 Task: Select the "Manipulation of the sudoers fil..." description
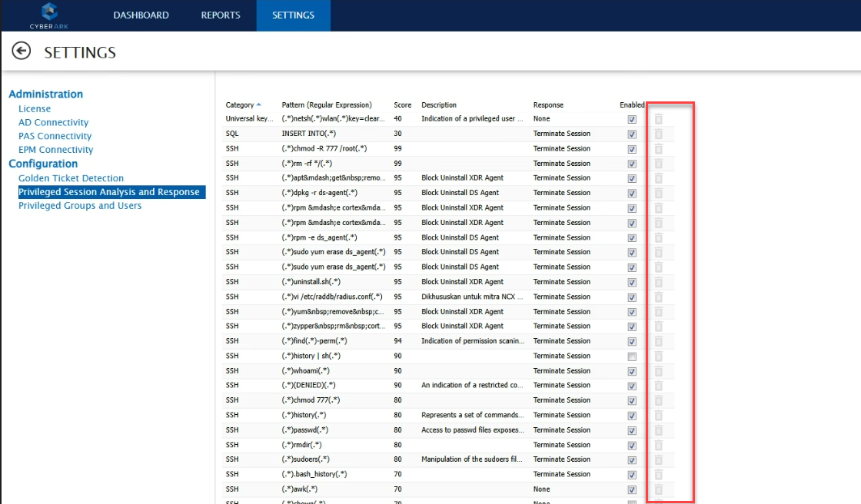pyautogui.click(x=472, y=459)
